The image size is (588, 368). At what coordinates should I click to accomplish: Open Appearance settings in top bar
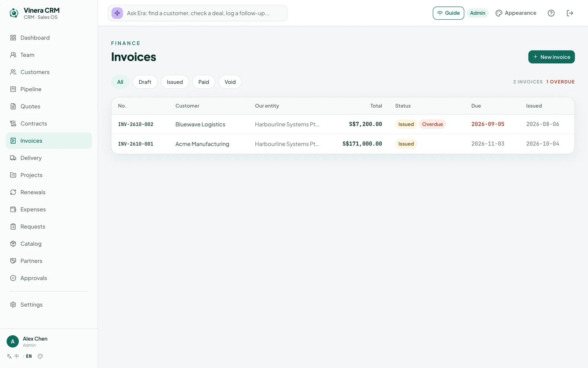[x=516, y=13]
